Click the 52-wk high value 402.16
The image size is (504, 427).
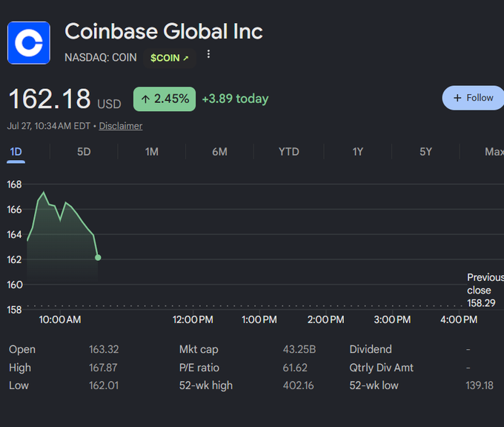pyautogui.click(x=298, y=385)
